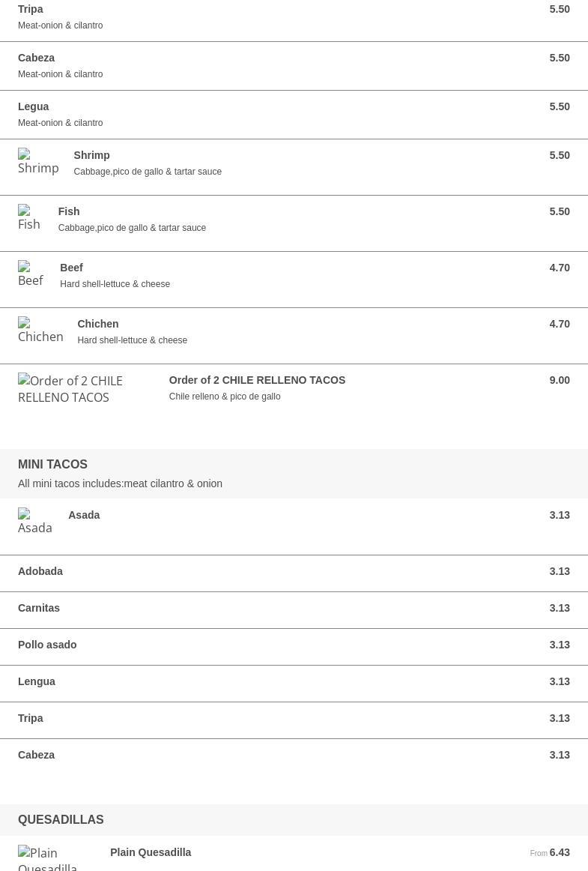Select the Carnitas mini taco
The image size is (588, 871).
39,608
